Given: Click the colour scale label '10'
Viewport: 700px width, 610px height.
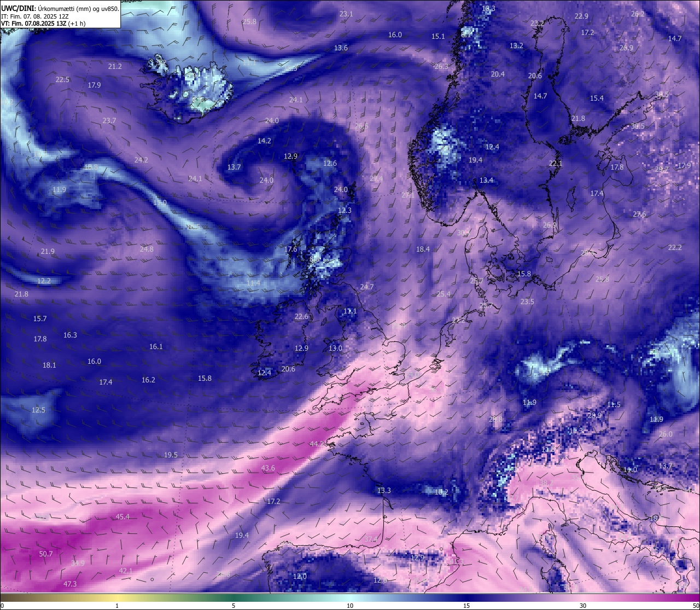Looking at the screenshot, I should pos(350,606).
